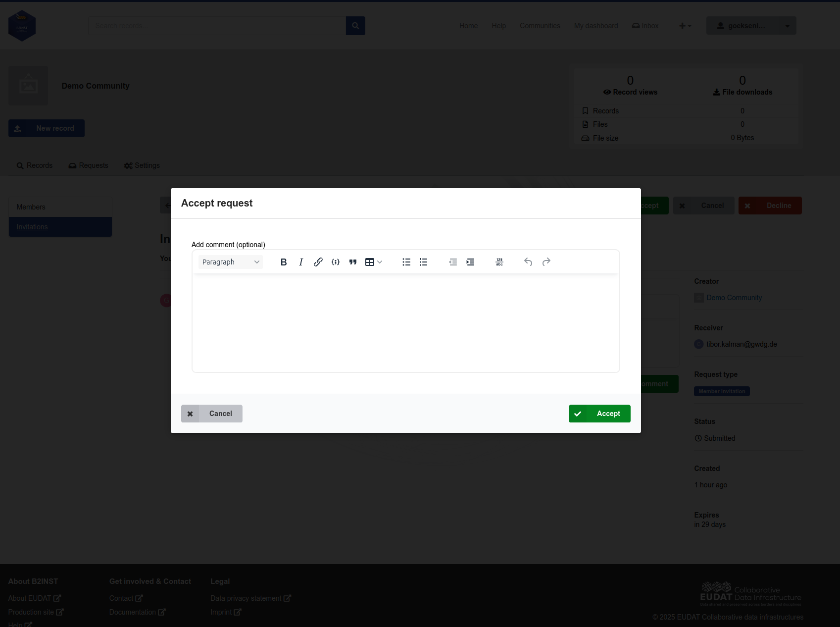Toggle inline code formatting

tap(336, 262)
